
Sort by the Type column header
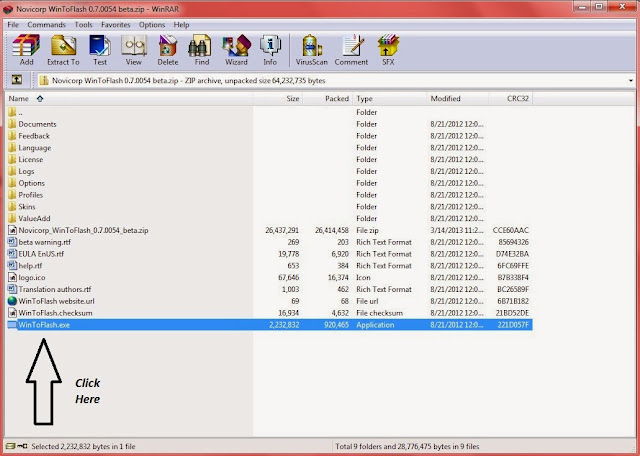[389, 99]
